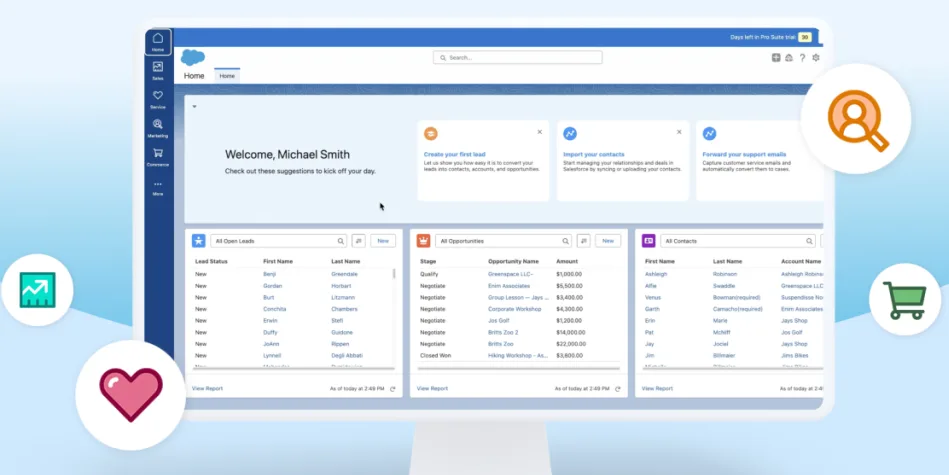Image resolution: width=949 pixels, height=475 pixels.
Task: Open View Report under the opportunities list
Action: 432,388
